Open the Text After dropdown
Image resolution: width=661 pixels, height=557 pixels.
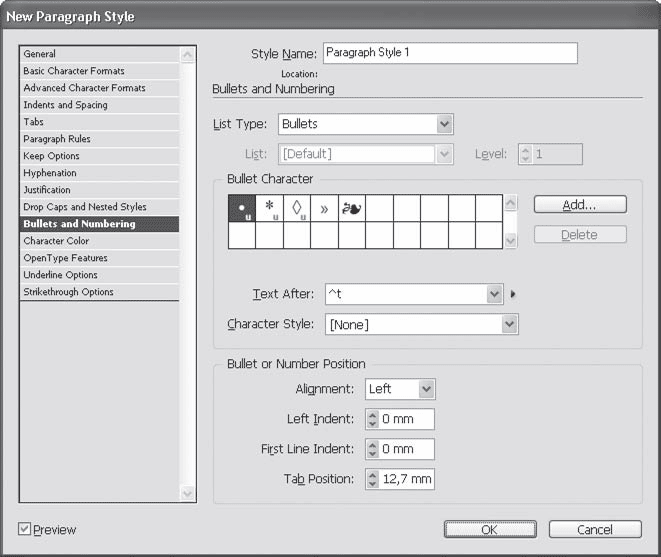(x=493, y=295)
